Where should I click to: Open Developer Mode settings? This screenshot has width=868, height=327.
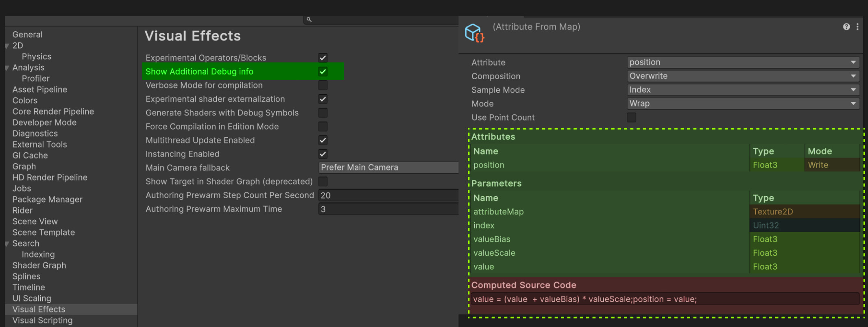point(44,122)
